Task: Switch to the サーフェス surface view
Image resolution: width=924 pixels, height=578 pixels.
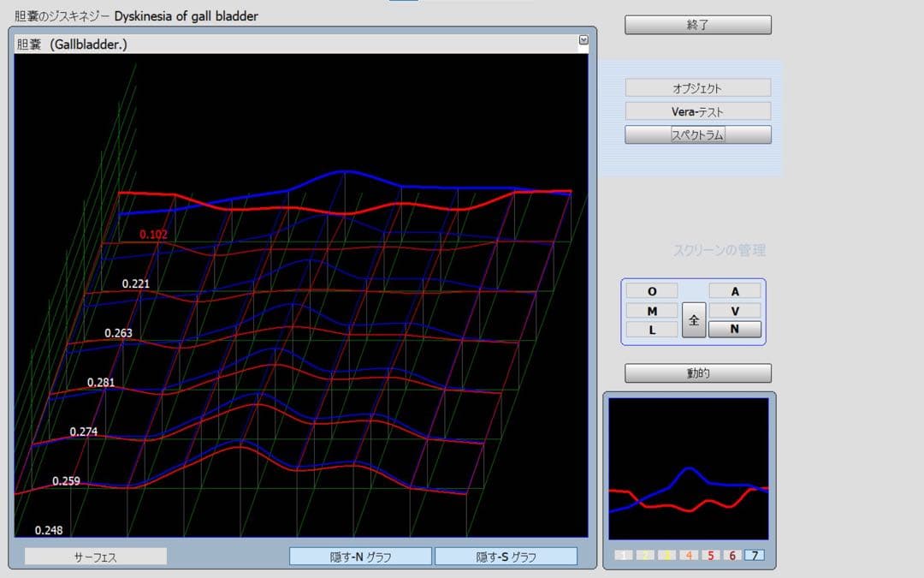Action: coord(95,557)
